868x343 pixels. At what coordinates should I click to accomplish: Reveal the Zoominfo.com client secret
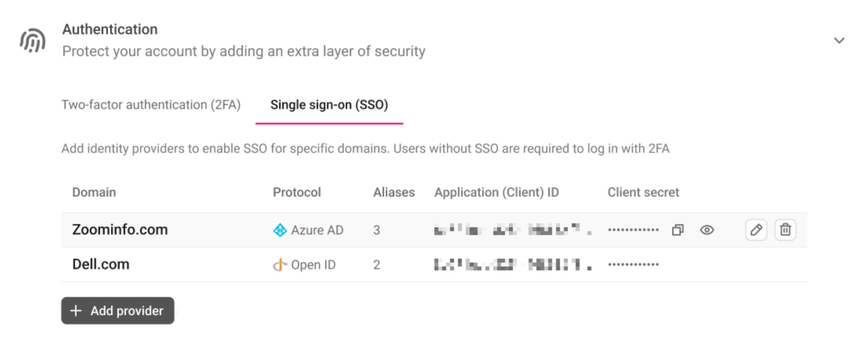(707, 230)
